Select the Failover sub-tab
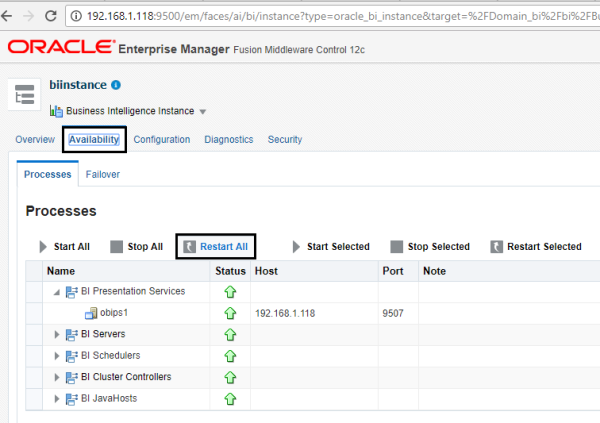Screen dimensions: 600x423 [103, 174]
